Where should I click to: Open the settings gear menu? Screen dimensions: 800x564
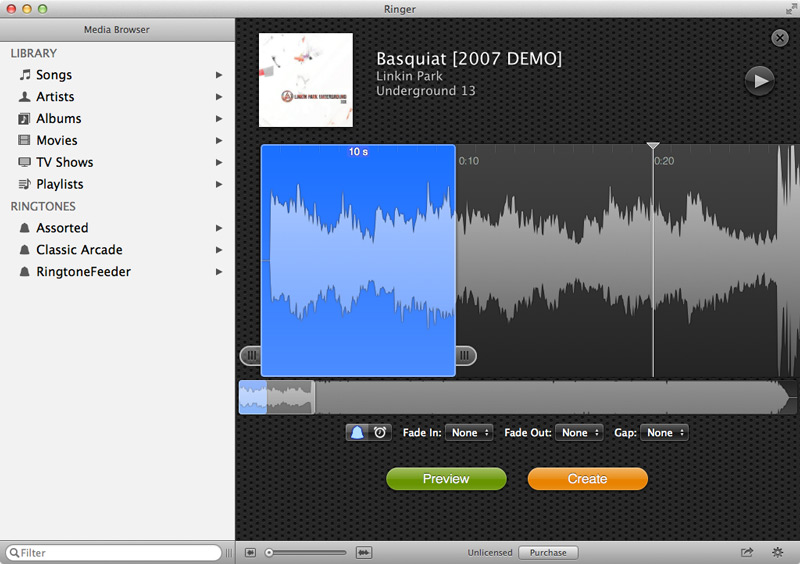778,552
